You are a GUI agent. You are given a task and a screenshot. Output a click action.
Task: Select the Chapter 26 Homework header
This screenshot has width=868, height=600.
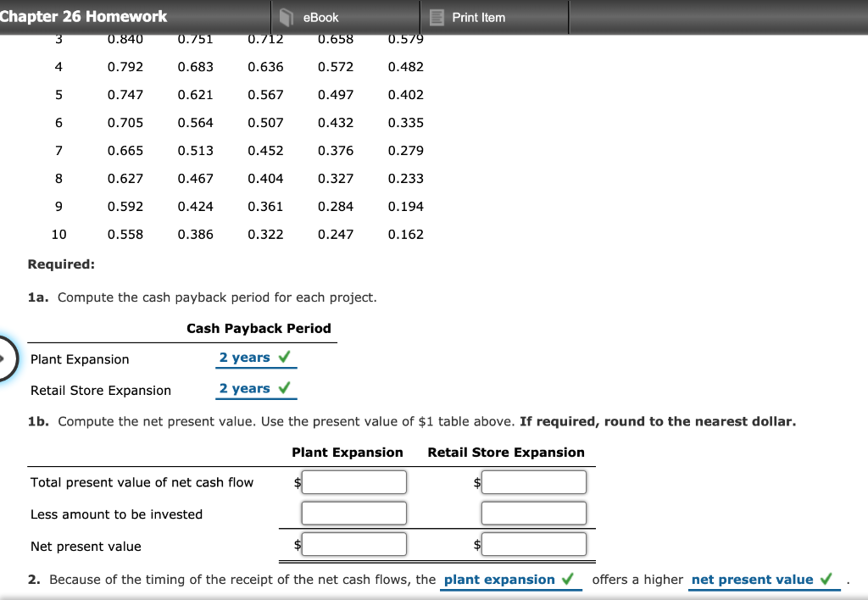84,16
